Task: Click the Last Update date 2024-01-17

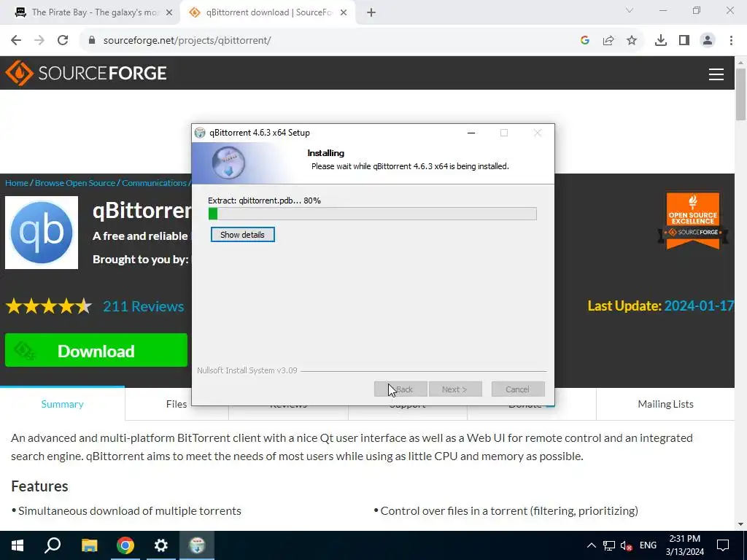Action: (699, 306)
